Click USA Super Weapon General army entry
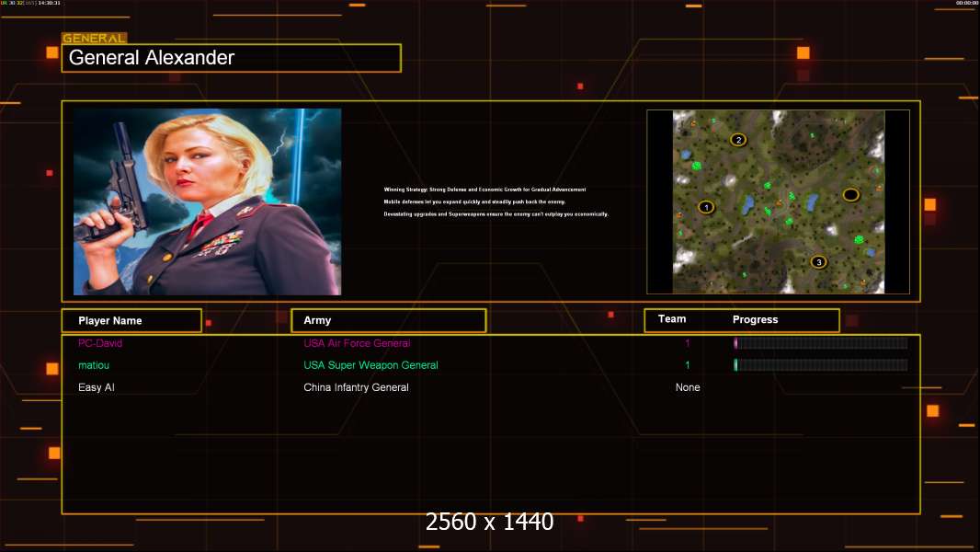The width and height of the screenshot is (980, 552). 370,365
